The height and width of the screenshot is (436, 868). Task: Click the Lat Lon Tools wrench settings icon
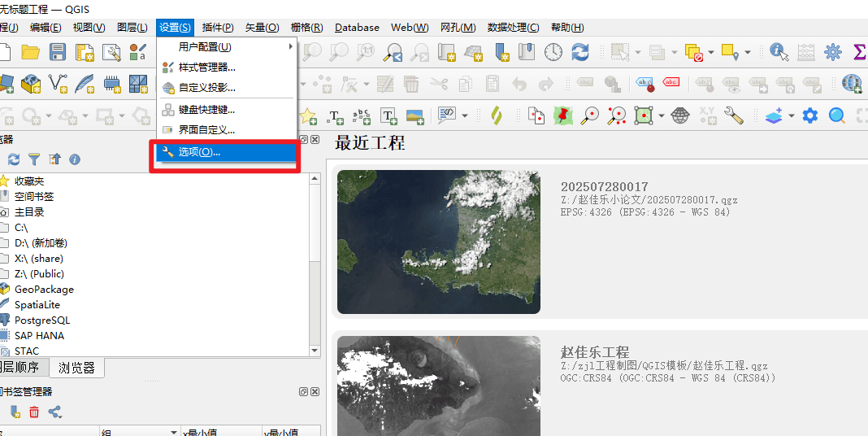(733, 116)
